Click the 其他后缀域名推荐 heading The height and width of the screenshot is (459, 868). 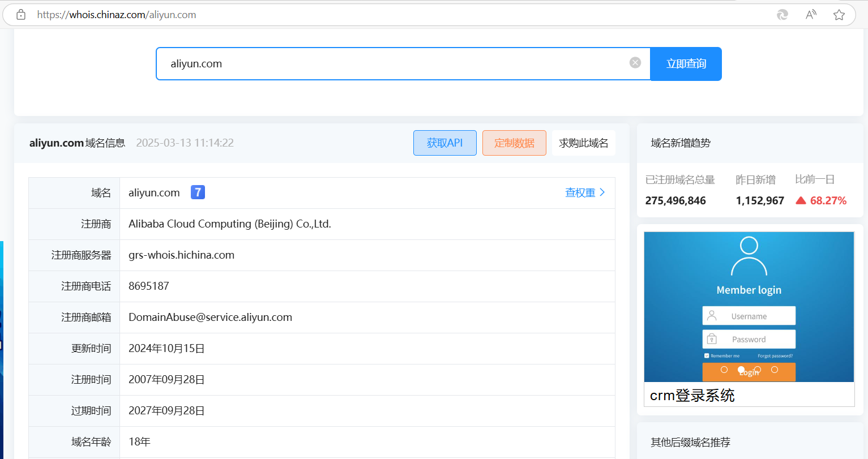click(x=691, y=442)
